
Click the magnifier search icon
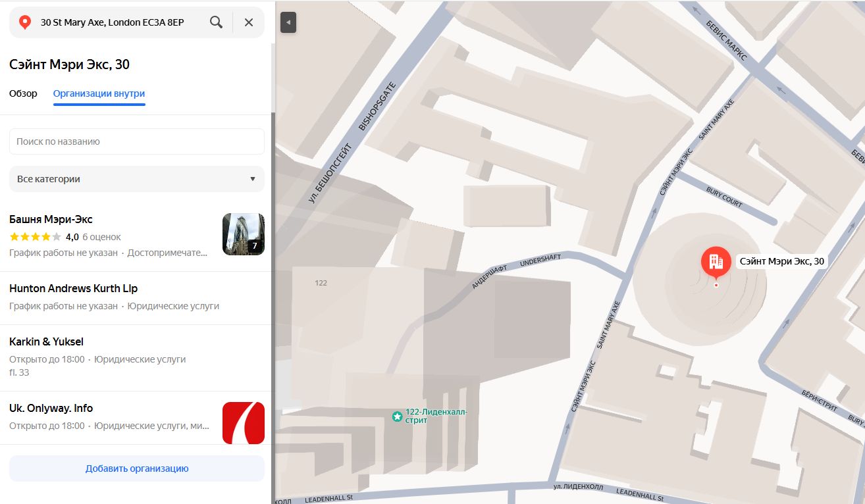tap(216, 22)
